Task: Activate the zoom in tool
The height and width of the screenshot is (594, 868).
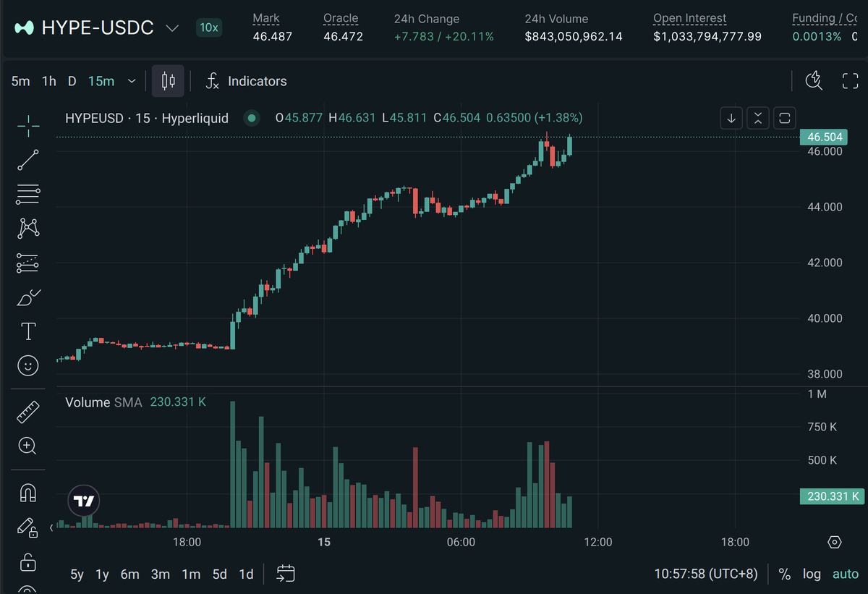Action: pyautogui.click(x=28, y=446)
